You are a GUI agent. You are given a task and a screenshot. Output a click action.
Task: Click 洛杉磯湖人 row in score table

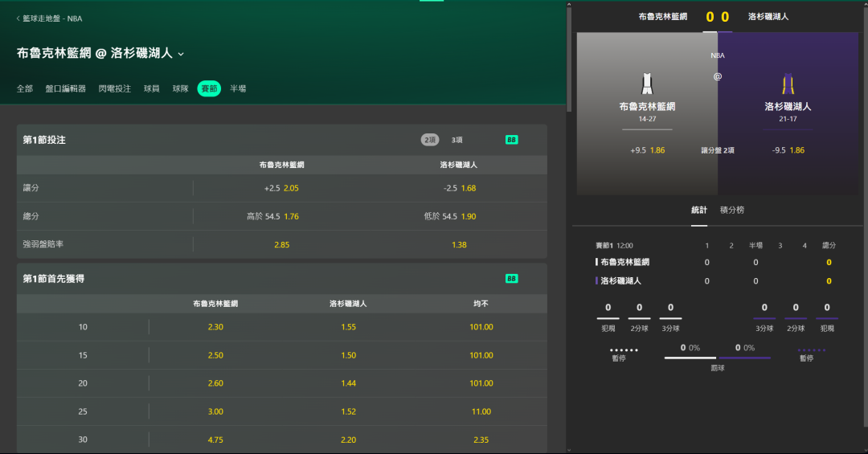[x=716, y=280]
